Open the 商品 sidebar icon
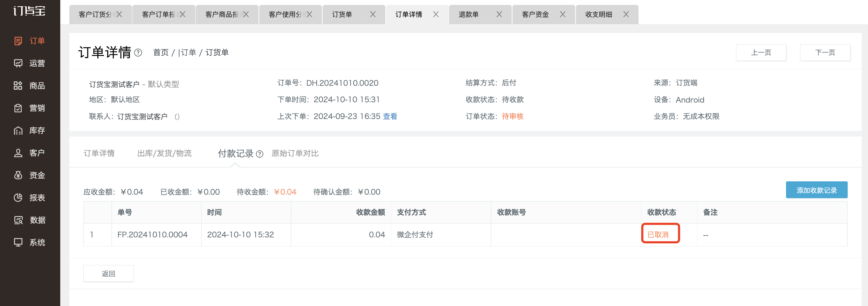This screenshot has height=306, width=868. click(18, 86)
